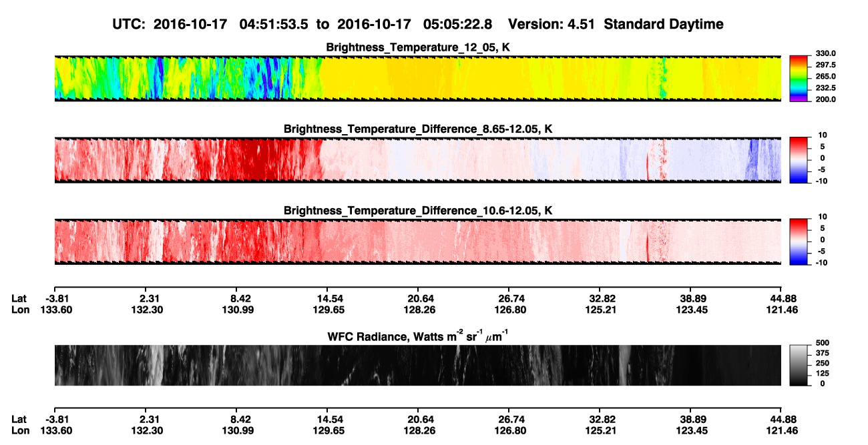Click the 330.0 colorbar label
Screen dimensions: 868x445
click(x=825, y=54)
